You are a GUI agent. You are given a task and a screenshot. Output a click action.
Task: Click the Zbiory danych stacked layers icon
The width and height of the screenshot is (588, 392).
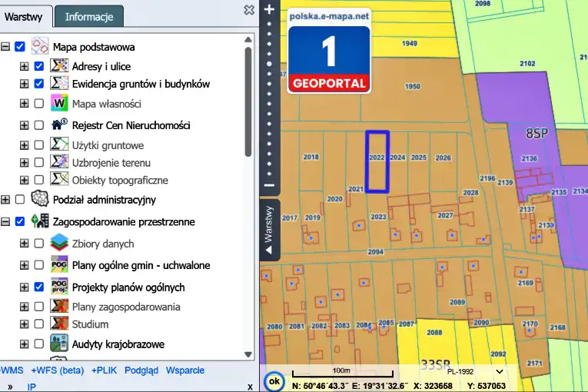coord(59,243)
